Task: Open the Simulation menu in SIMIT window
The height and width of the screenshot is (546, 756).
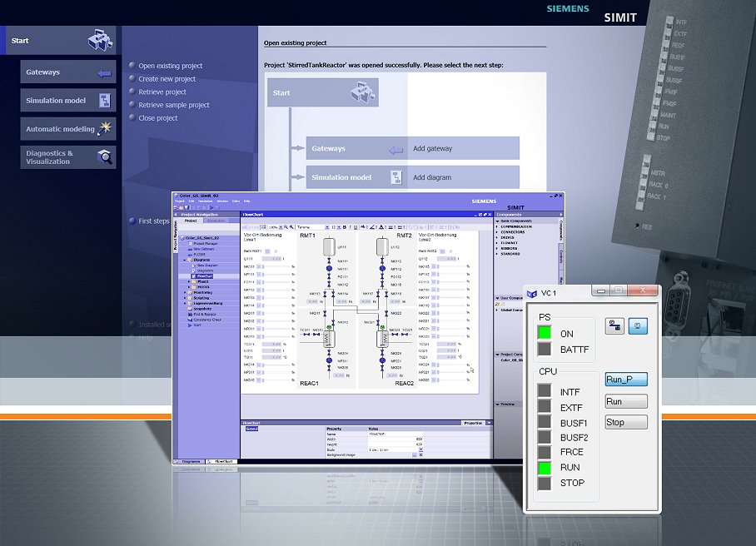Action: [206, 201]
